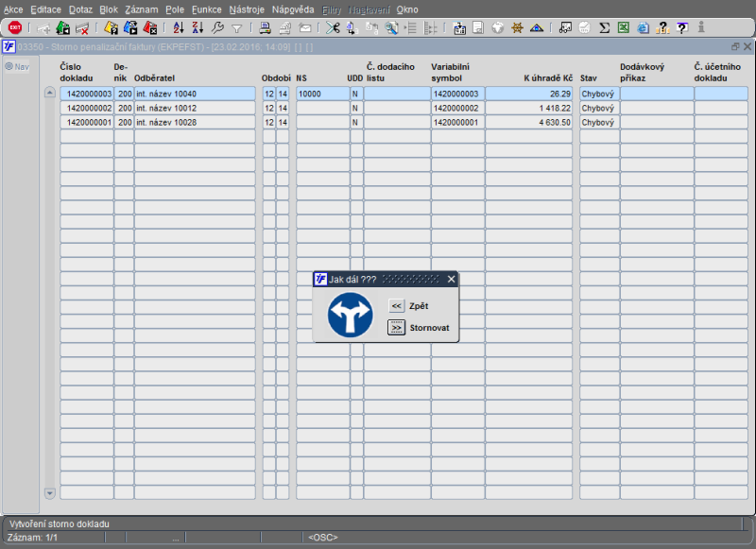Image resolution: width=756 pixels, height=549 pixels.
Task: Open the Záznam menu
Action: (142, 9)
